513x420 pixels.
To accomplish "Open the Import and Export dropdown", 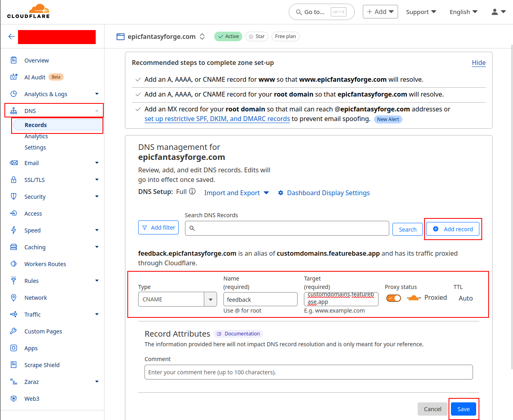I will [x=237, y=193].
